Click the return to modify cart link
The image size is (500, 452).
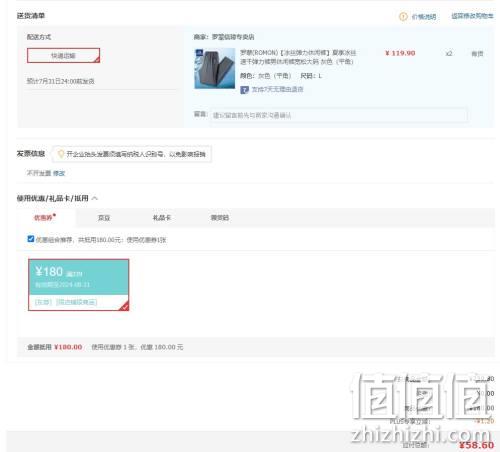point(472,16)
